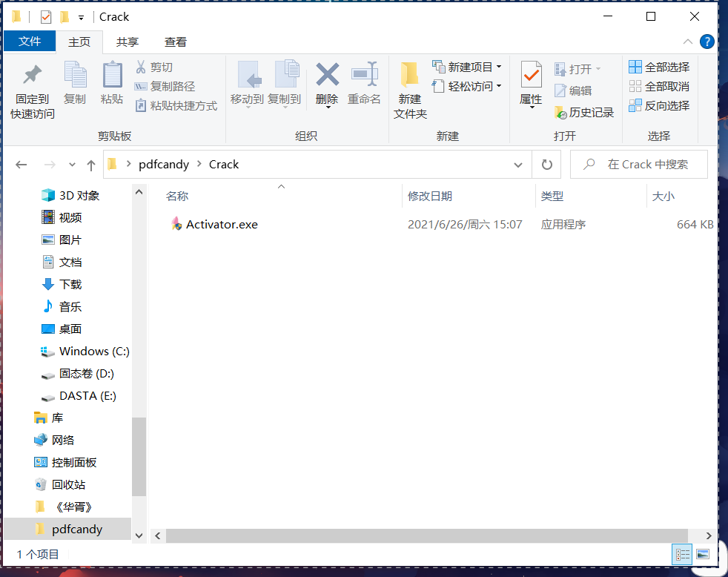Click the Delete X icon
This screenshot has width=728, height=577.
pyautogui.click(x=328, y=74)
